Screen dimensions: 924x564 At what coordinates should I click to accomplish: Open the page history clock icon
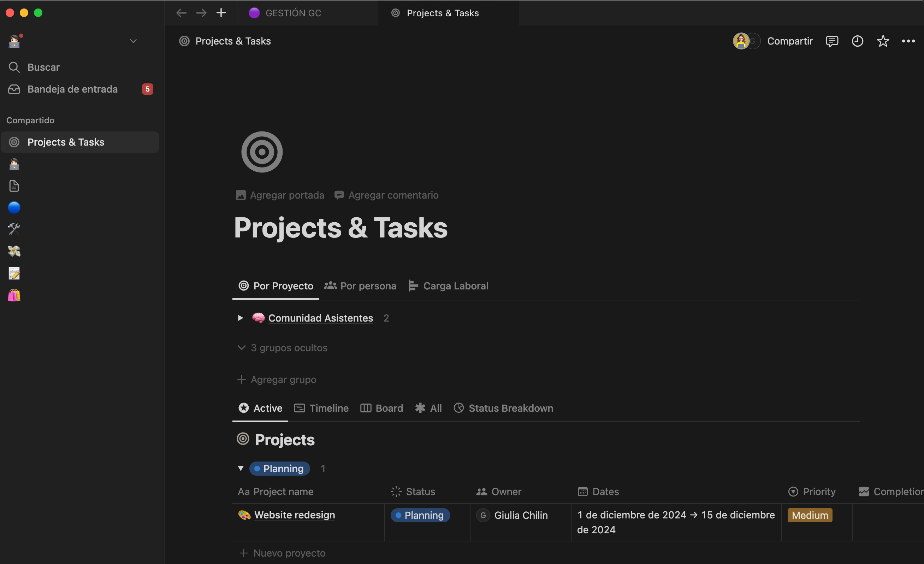click(858, 41)
